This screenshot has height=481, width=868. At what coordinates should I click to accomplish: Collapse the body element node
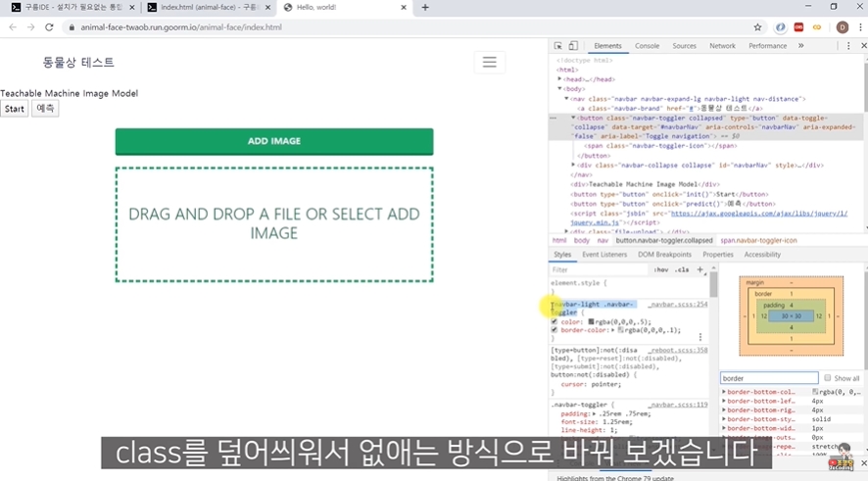click(x=559, y=88)
